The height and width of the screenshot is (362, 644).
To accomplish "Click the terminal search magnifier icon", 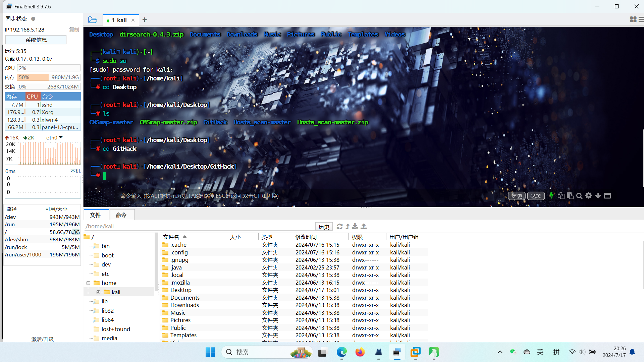I will (579, 196).
